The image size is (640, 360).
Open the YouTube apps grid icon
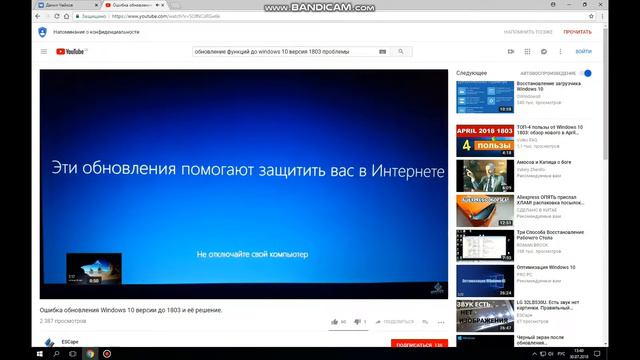[x=527, y=51]
